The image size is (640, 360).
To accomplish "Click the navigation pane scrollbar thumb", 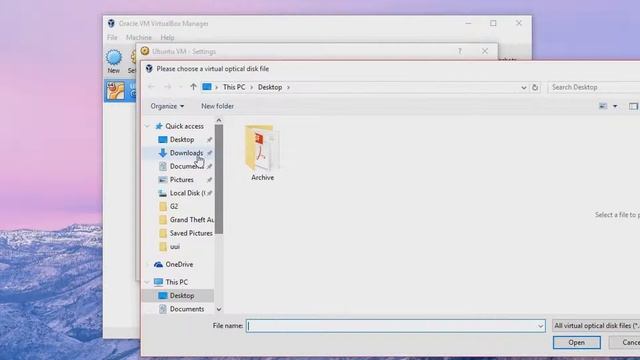I will 219,179.
